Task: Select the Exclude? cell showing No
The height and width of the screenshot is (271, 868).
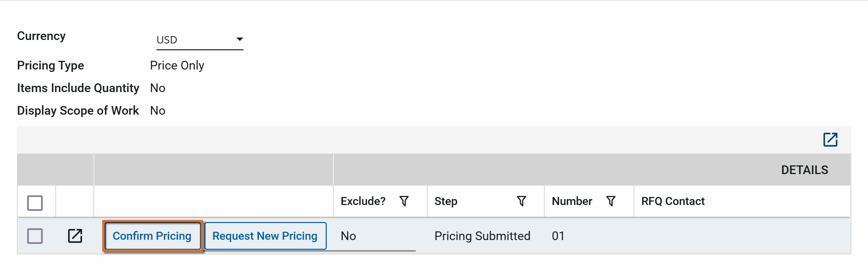Action: coord(348,236)
